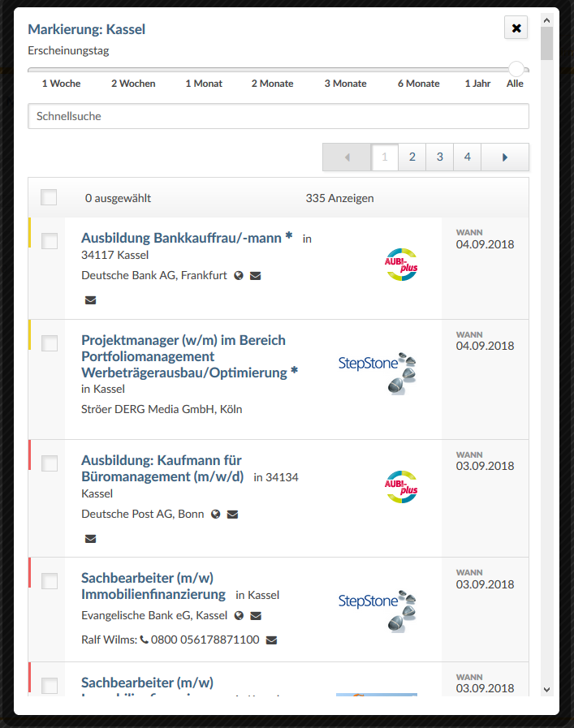Open StepSTone logo in Projektmanager listing

379,371
